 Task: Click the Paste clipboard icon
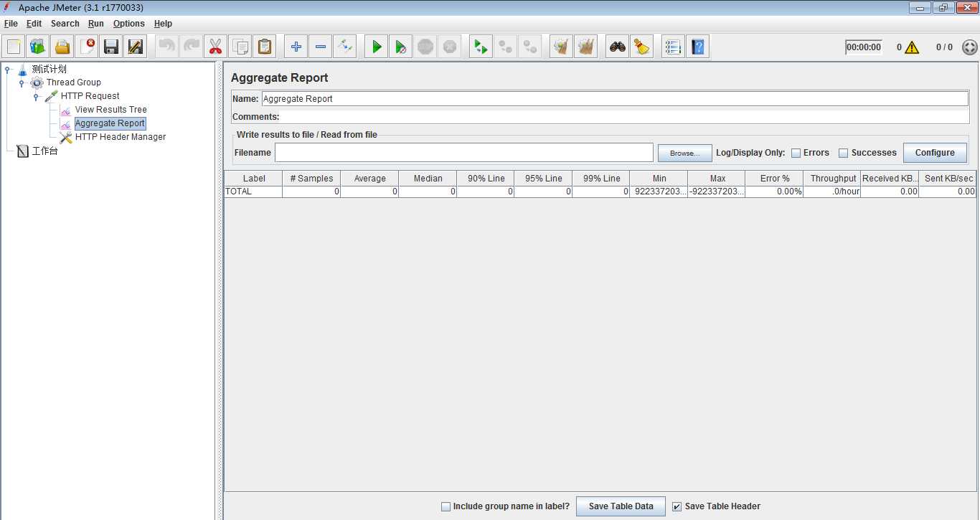click(265, 47)
